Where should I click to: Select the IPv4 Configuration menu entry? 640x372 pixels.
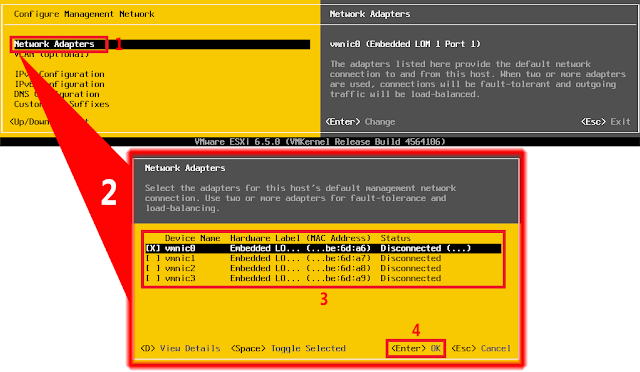60,74
